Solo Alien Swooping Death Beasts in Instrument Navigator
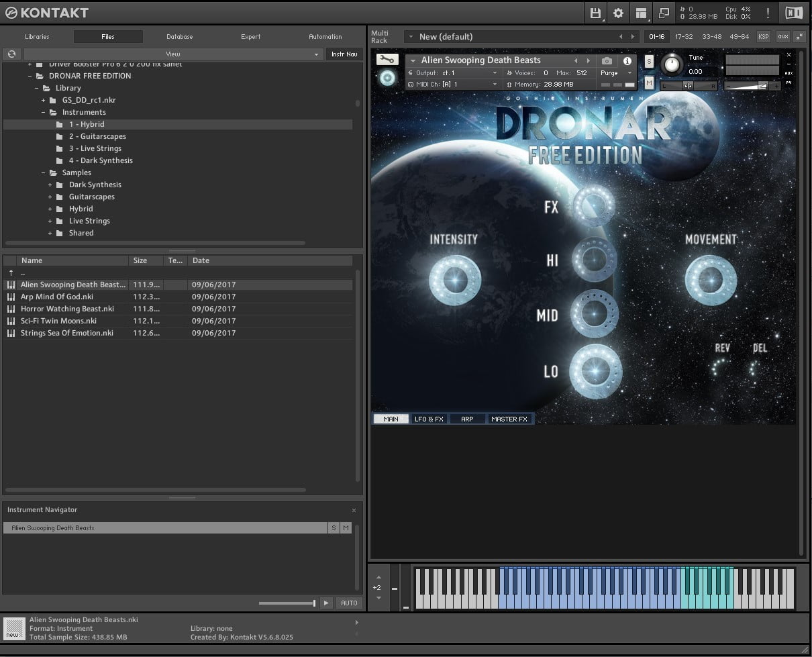 [x=334, y=528]
